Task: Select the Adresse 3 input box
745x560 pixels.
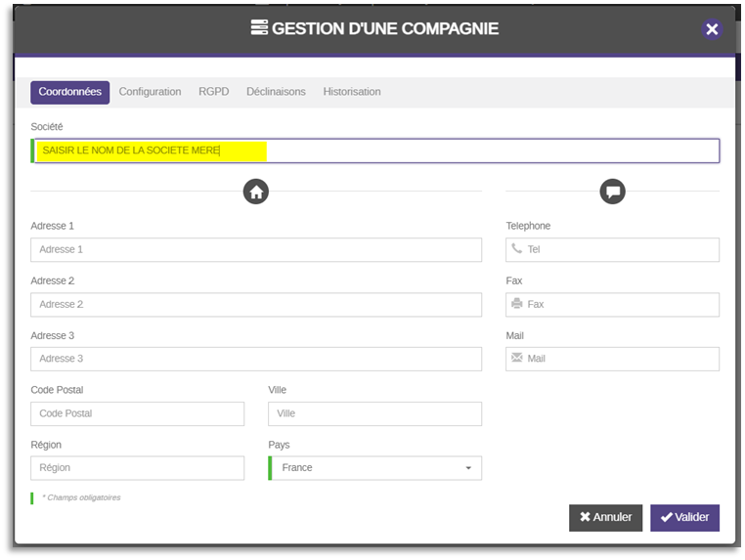Action: pyautogui.click(x=256, y=359)
